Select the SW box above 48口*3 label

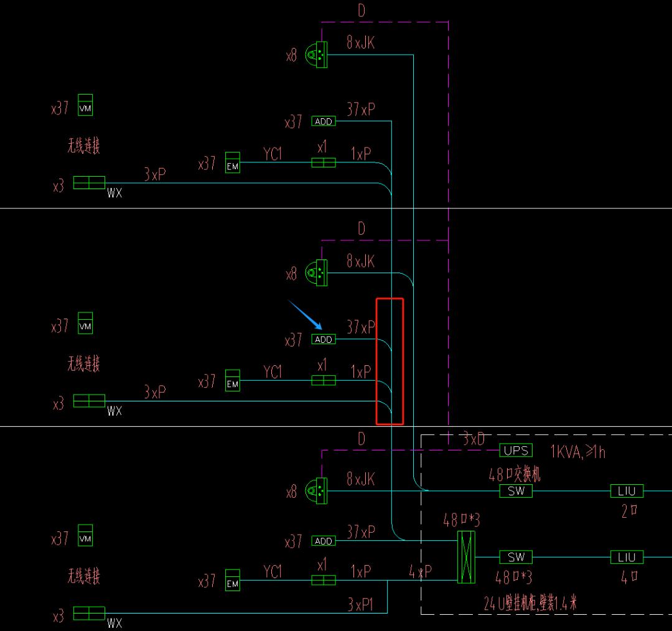pyautogui.click(x=516, y=557)
